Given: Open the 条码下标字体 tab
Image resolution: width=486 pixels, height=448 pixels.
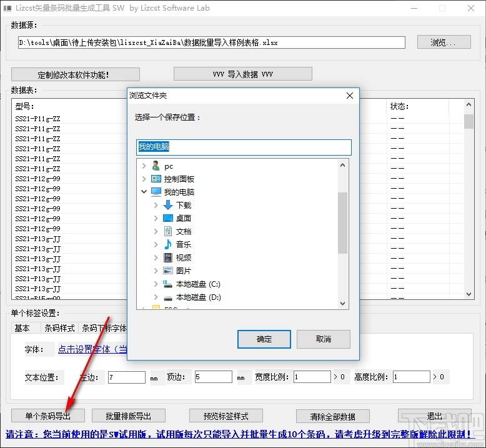Looking at the screenshot, I should [104, 328].
